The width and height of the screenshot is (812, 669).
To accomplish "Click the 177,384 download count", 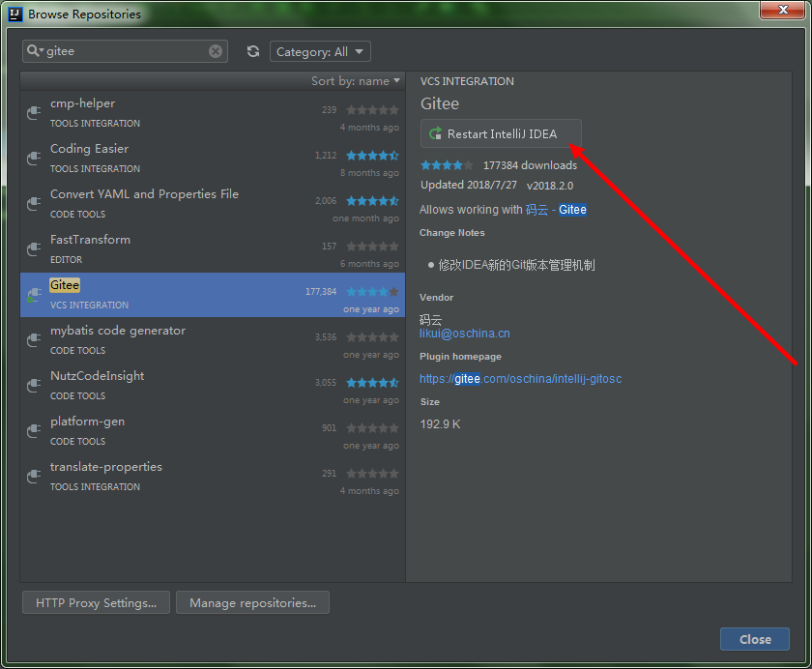I will click(x=321, y=292).
